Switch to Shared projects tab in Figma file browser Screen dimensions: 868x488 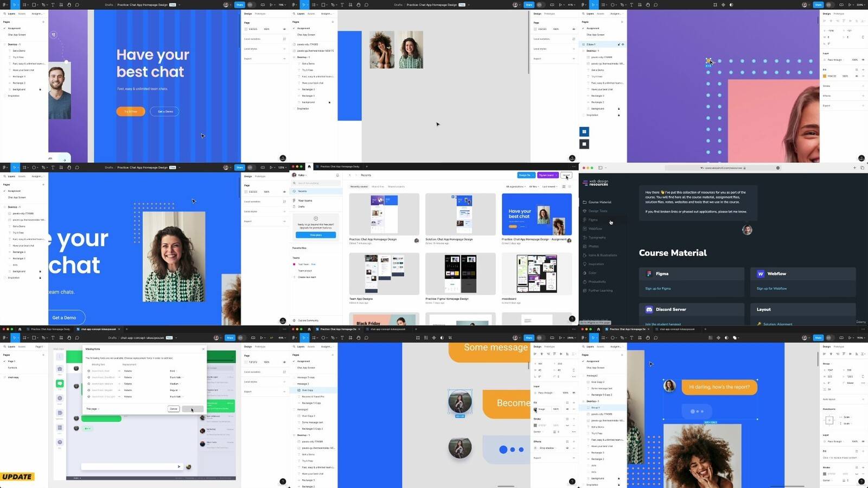coord(396,187)
